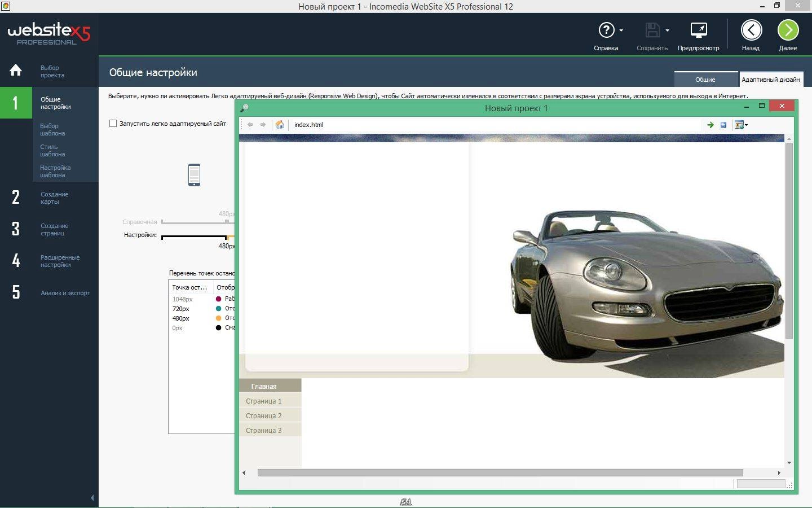Open the Справка help icon
Screen dimensions: 812x508
(x=606, y=30)
